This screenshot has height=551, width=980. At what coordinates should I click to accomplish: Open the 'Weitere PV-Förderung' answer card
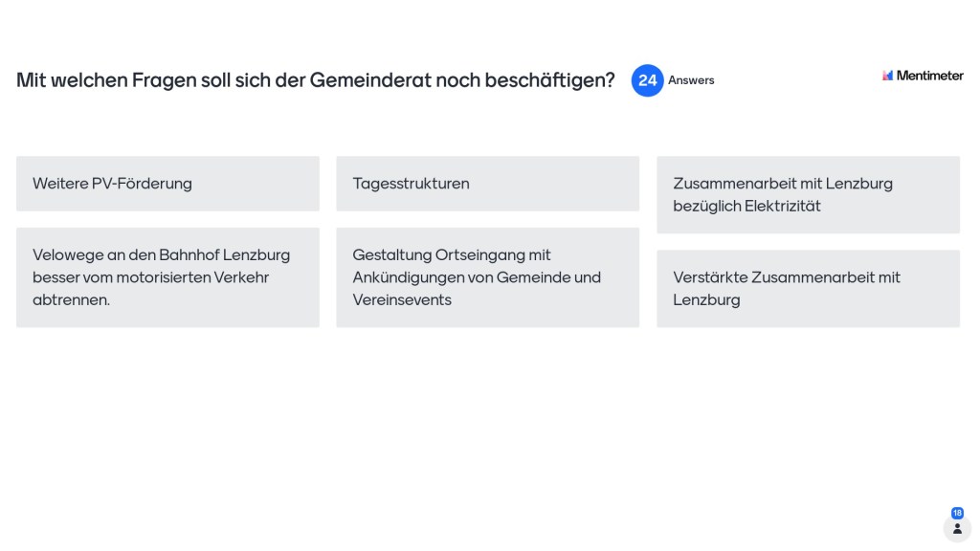coord(167,184)
